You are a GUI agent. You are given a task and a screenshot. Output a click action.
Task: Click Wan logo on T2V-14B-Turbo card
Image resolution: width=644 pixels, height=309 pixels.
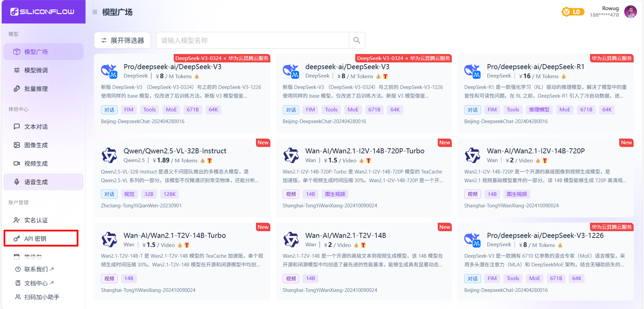click(x=109, y=240)
